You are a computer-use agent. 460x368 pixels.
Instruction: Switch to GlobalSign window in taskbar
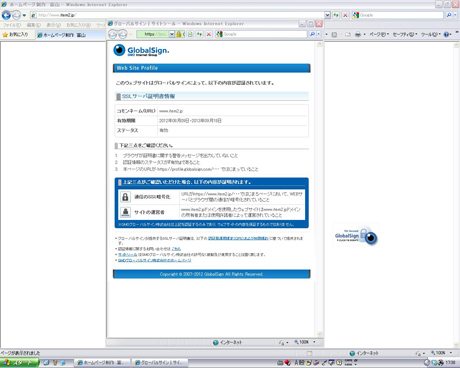click(x=160, y=363)
